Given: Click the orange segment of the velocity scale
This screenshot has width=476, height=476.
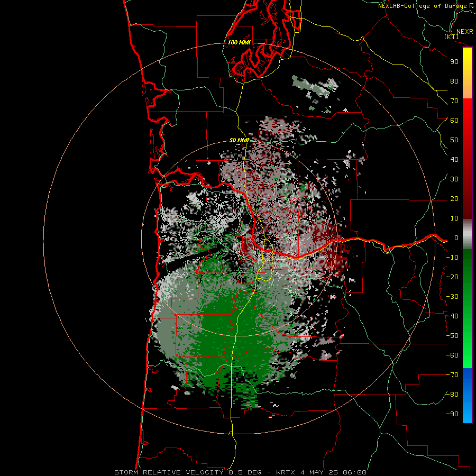Looking at the screenshot, I should point(467,90).
